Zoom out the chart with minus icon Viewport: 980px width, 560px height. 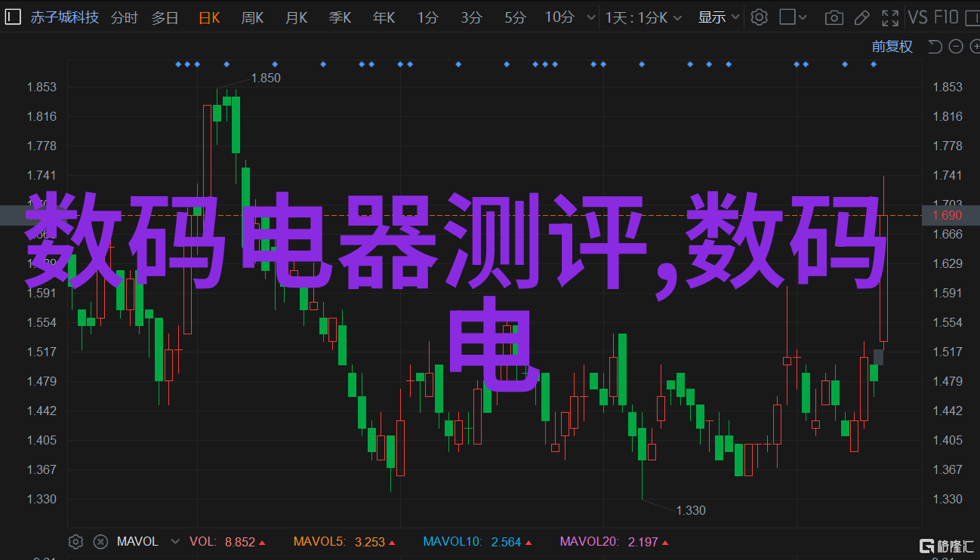click(955, 47)
